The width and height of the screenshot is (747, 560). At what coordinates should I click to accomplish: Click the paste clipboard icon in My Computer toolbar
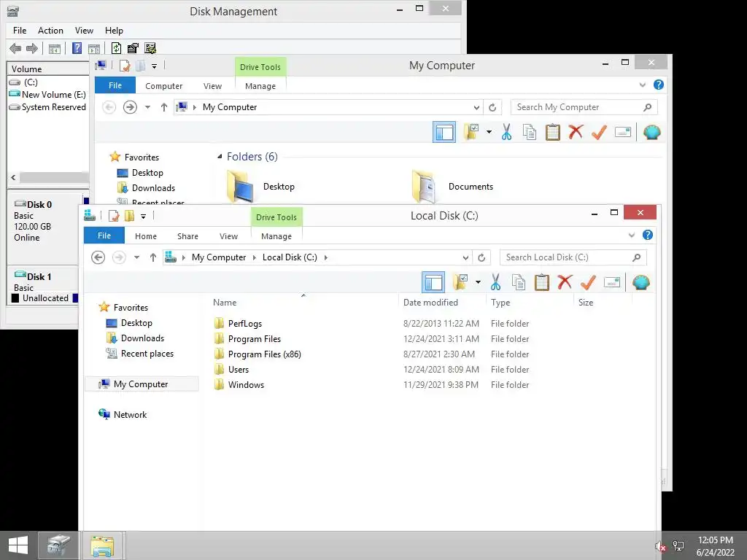point(553,132)
